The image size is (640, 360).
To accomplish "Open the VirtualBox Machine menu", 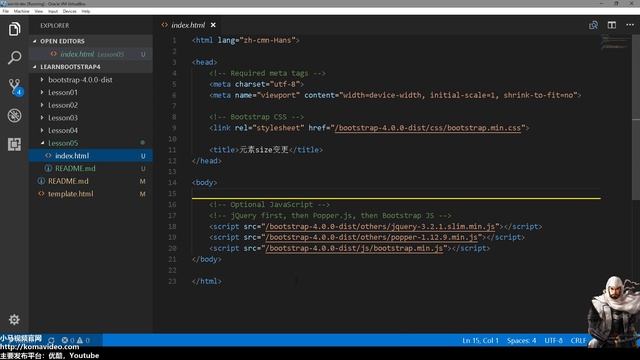I will (x=21, y=11).
